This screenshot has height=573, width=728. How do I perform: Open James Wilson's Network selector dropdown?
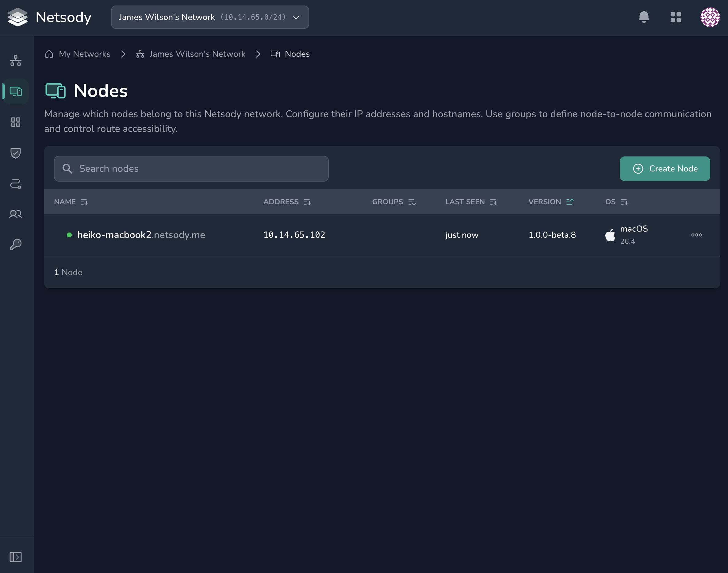[x=210, y=17]
